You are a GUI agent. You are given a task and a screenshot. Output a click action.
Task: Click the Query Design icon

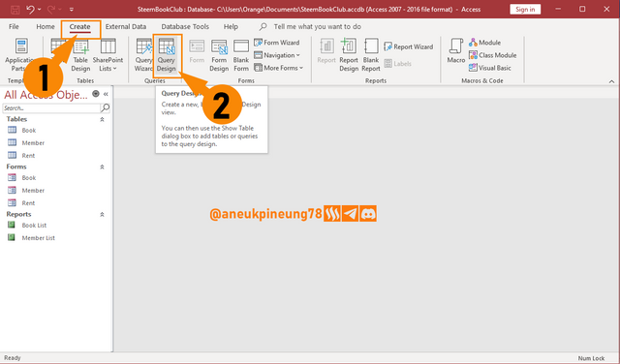(x=167, y=46)
